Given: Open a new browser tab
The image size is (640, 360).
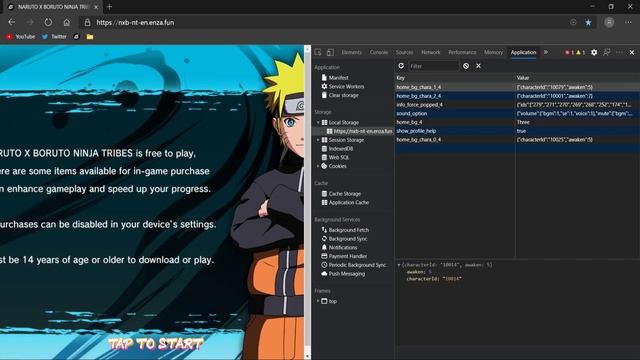Looking at the screenshot, I should tap(109, 7).
